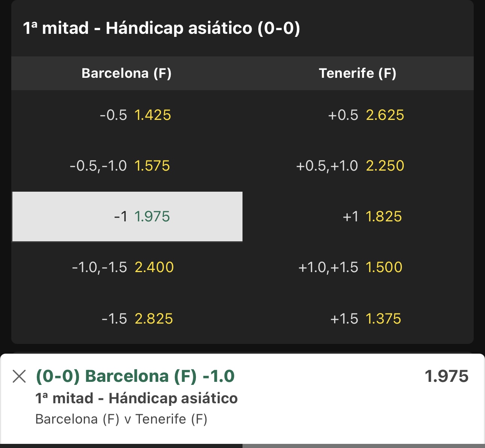
Task: Collapse the 1ª mitad - Hándicap asiático header
Action: point(242,28)
